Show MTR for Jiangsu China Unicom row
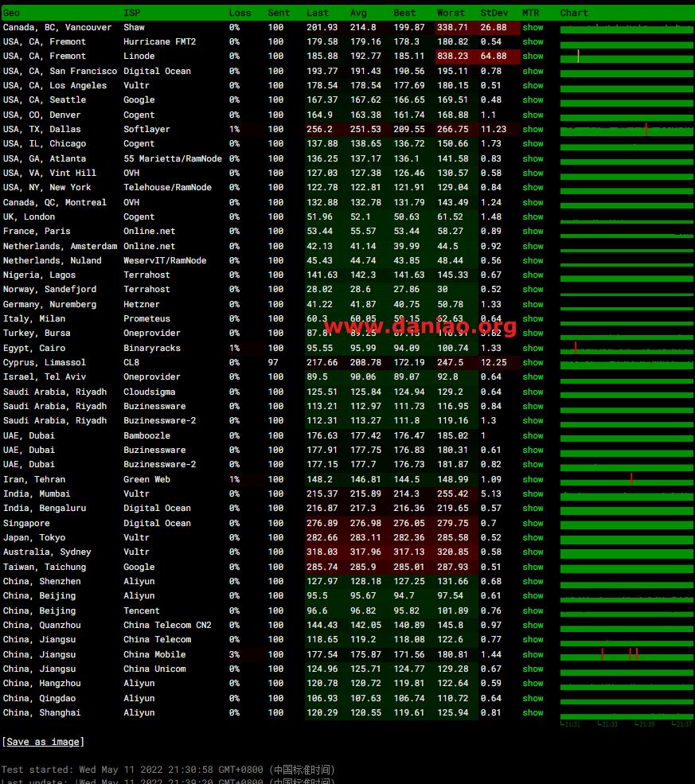 [533, 669]
